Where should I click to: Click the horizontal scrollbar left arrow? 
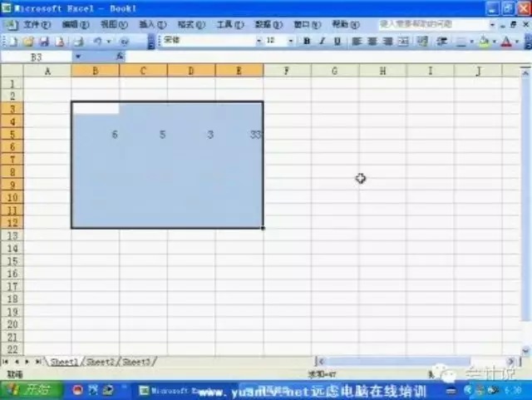tap(321, 361)
